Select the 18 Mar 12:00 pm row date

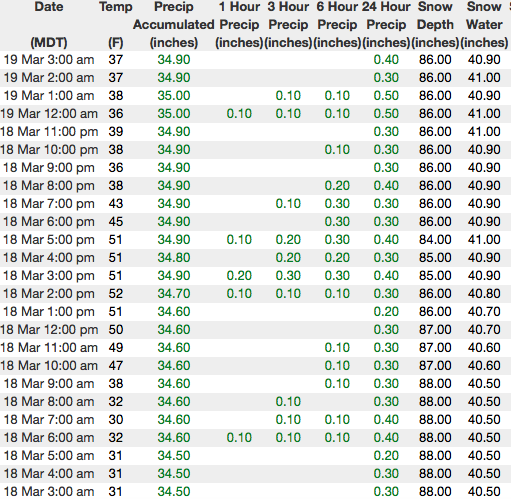[49, 330]
